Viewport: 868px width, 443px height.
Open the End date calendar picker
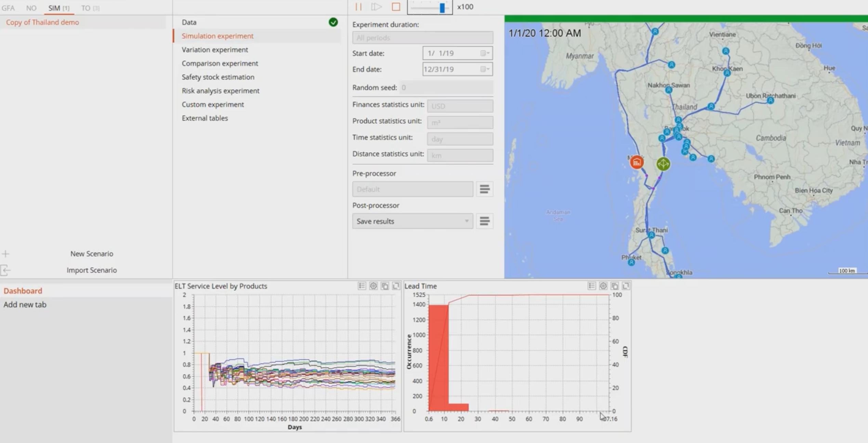point(484,69)
